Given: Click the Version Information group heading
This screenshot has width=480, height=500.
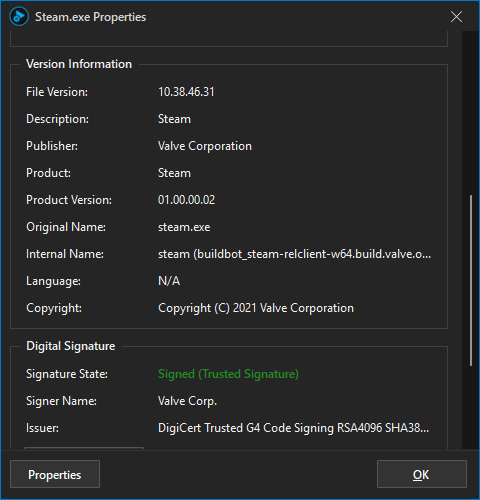Looking at the screenshot, I should (79, 64).
